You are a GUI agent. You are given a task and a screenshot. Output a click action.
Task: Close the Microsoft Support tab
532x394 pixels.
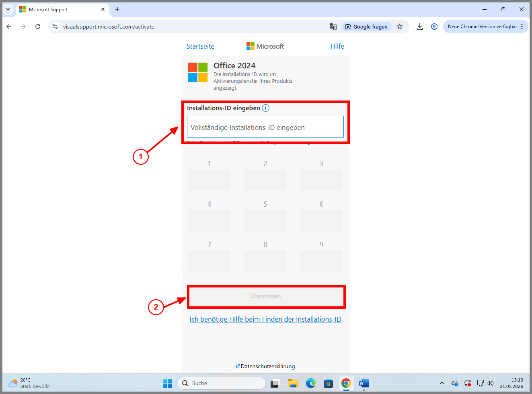pyautogui.click(x=103, y=9)
